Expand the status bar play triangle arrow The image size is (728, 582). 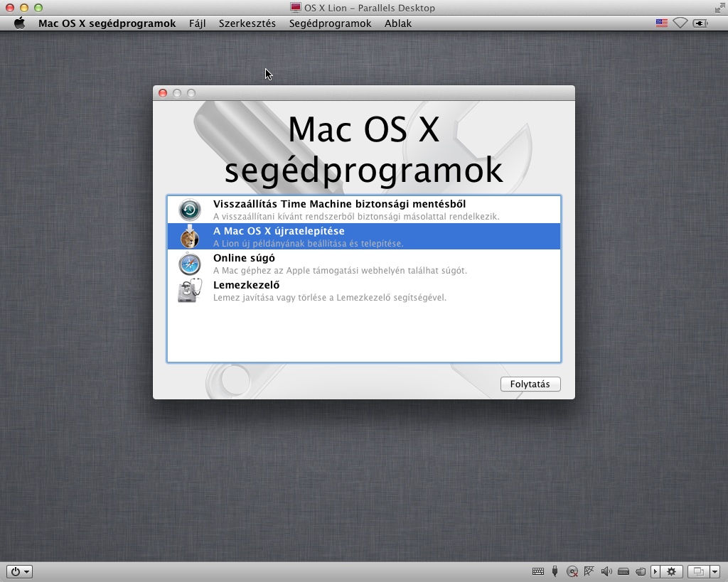[x=655, y=571]
